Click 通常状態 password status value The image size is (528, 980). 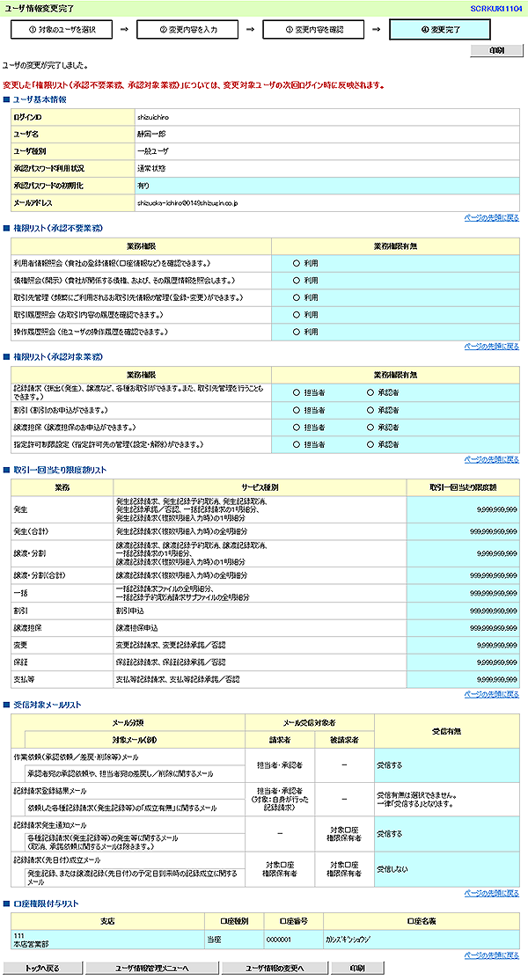151,169
